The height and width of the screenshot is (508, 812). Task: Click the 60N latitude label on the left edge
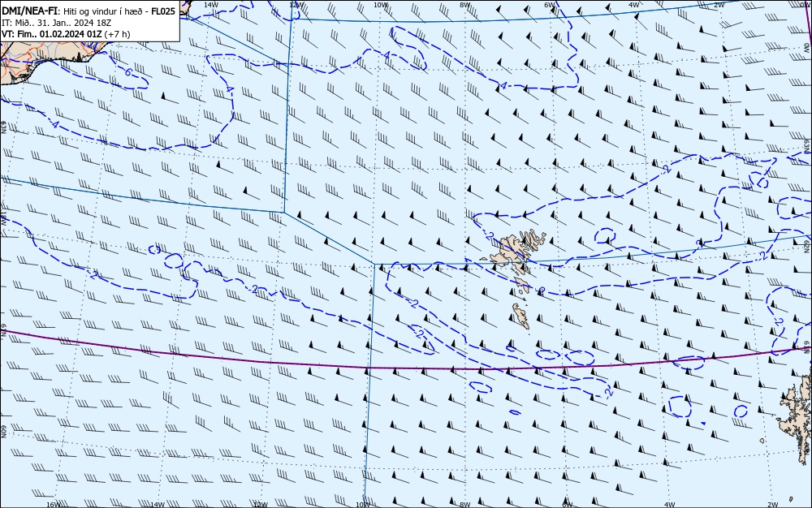[3, 432]
